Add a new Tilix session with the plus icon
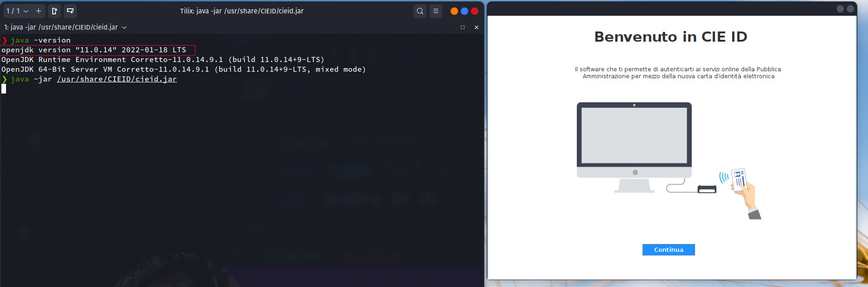Screen dimensions: 868x287 38,11
